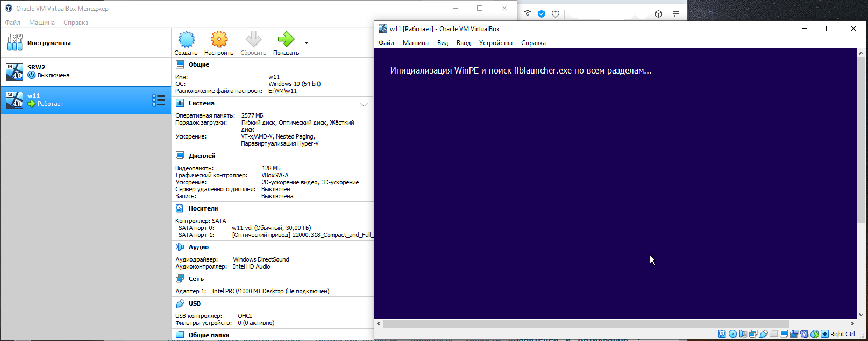
Task: Select the w11 running virtual machine
Action: point(86,100)
